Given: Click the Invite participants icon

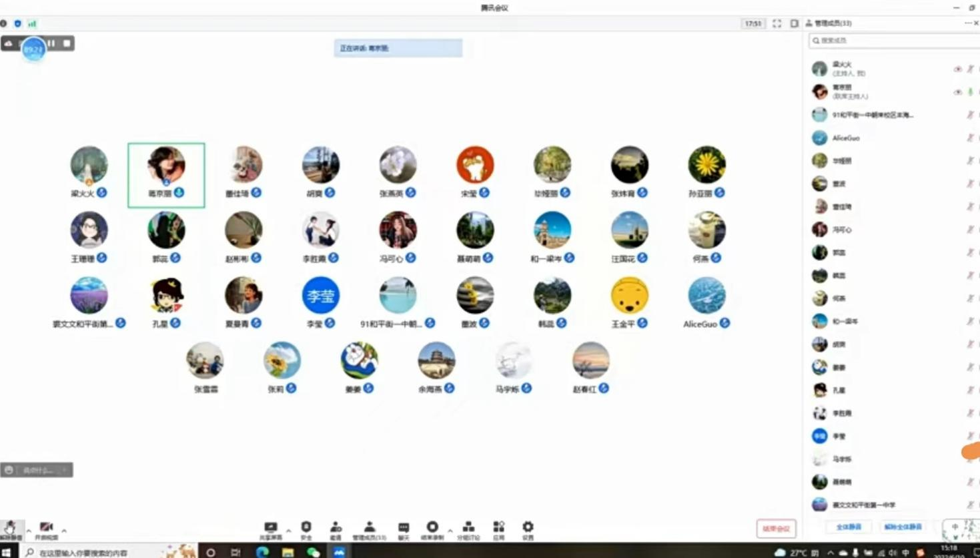Looking at the screenshot, I should [336, 528].
